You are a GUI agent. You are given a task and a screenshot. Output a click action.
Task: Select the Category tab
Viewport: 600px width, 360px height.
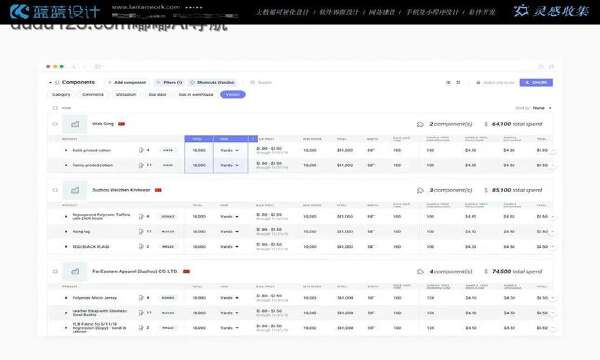click(x=61, y=94)
